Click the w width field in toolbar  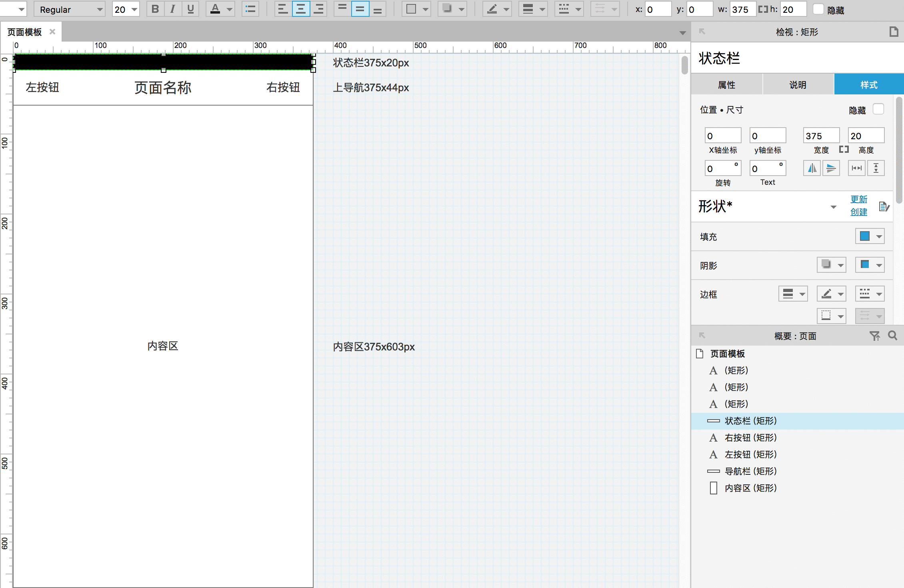(743, 9)
